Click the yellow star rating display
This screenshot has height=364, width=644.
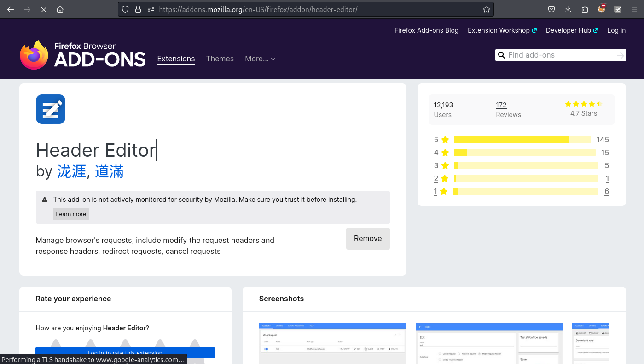point(583,104)
